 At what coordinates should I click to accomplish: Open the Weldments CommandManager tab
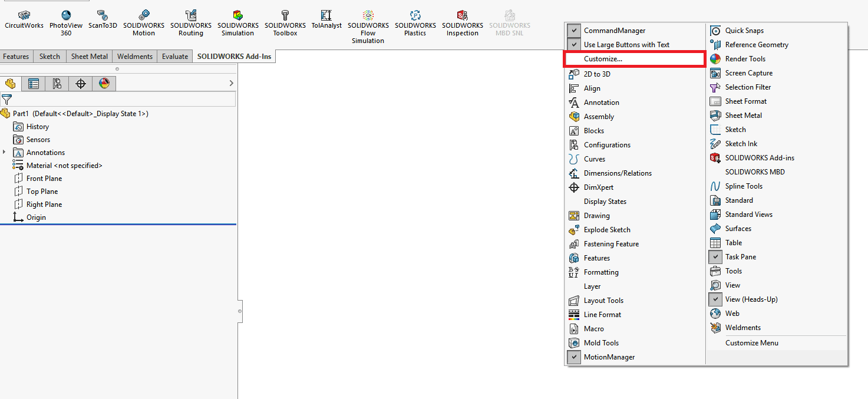(x=135, y=57)
